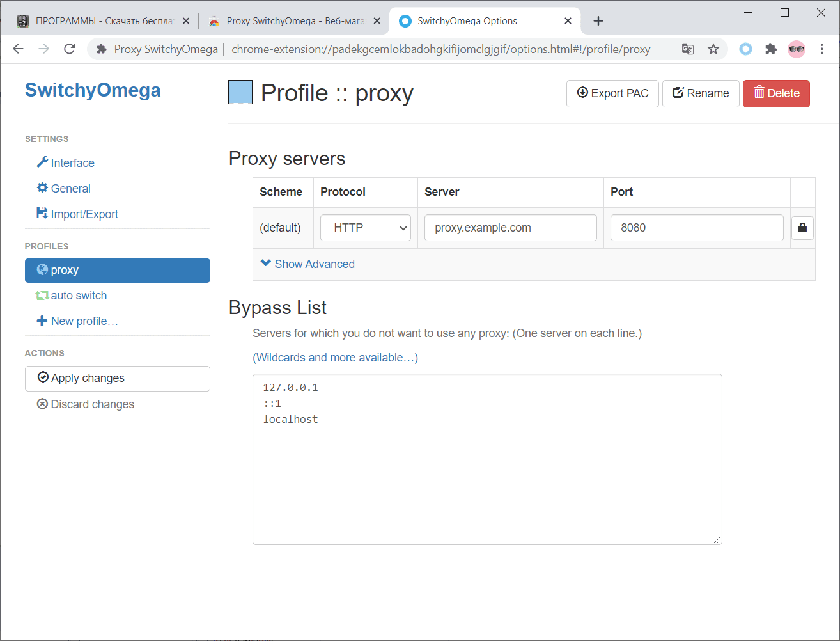Go back to the previous page

point(19,49)
